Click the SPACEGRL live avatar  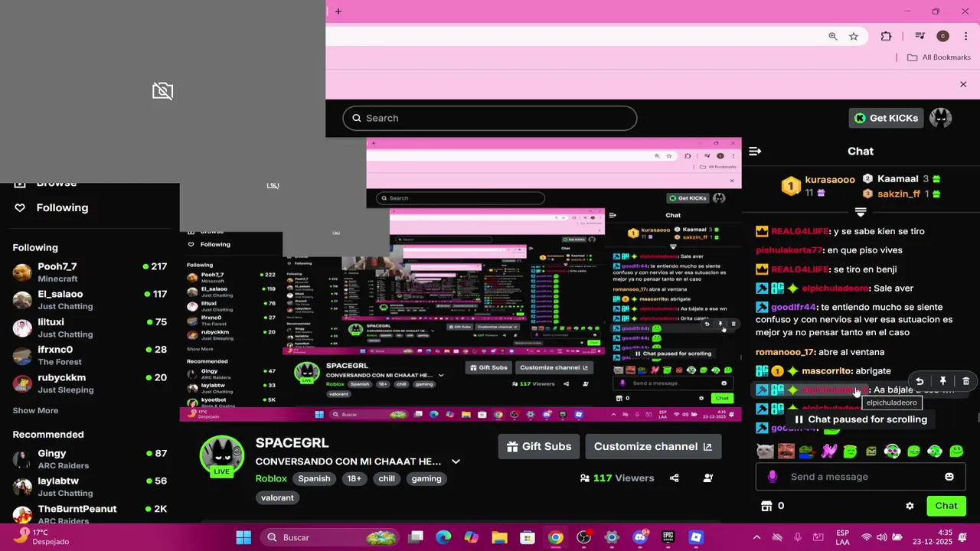coord(222,455)
